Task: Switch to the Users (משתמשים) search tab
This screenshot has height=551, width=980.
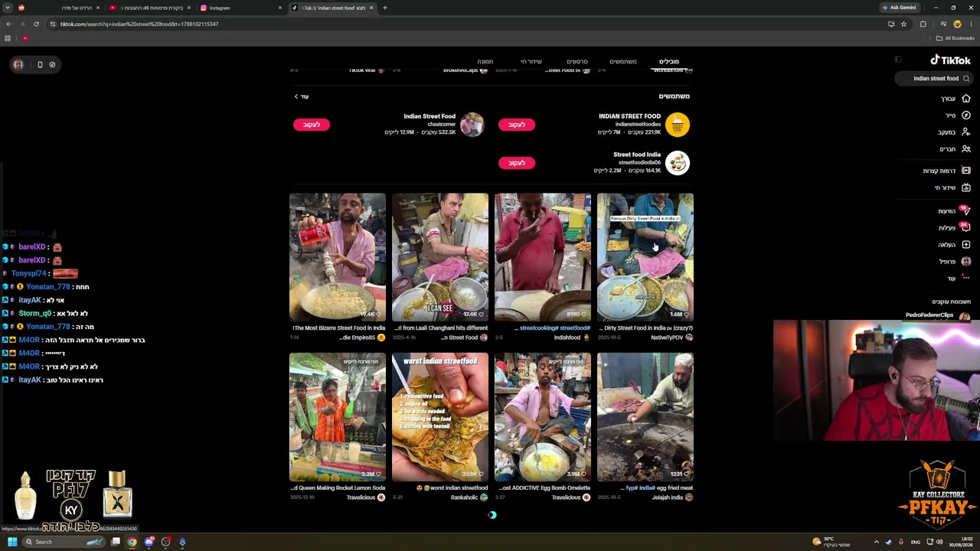Action: tap(623, 61)
